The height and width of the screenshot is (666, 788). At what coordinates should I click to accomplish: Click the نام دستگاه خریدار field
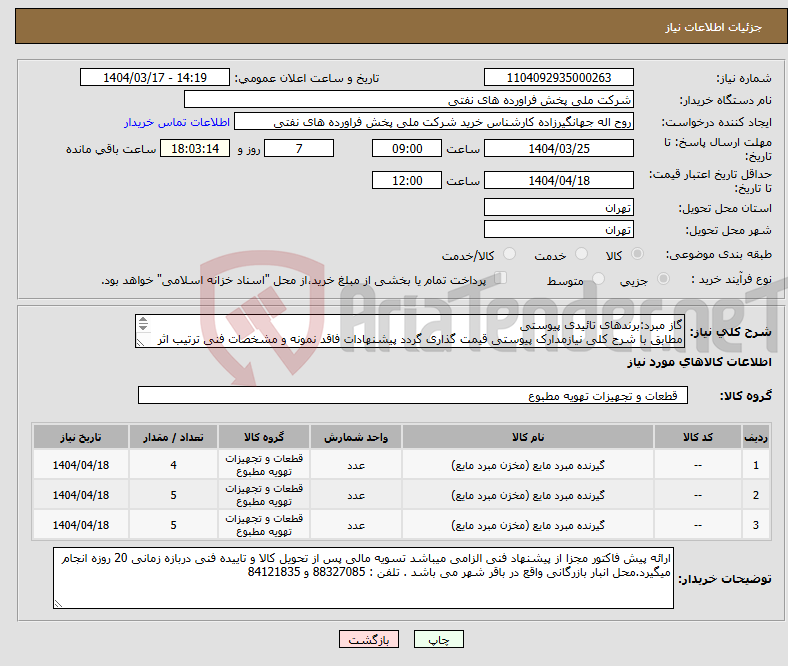pos(409,100)
